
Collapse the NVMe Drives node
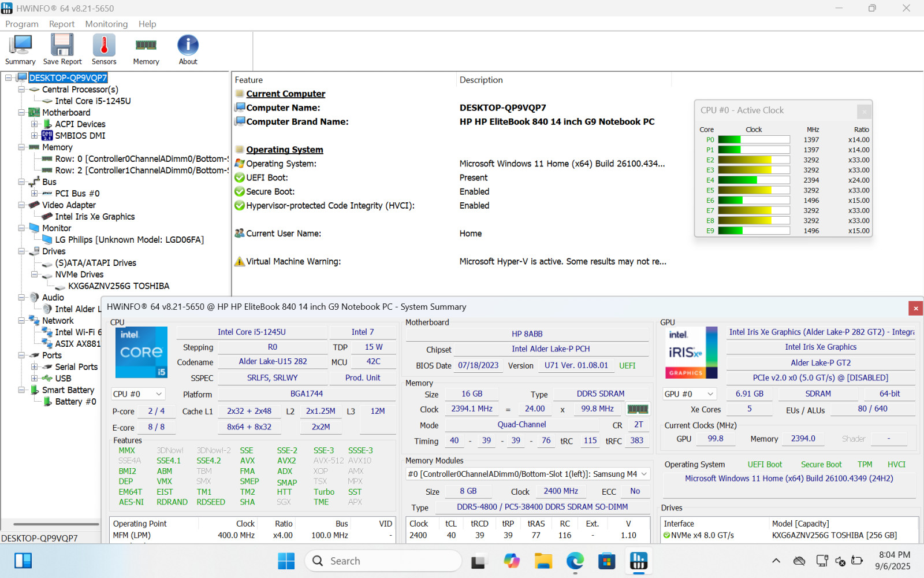(35, 275)
